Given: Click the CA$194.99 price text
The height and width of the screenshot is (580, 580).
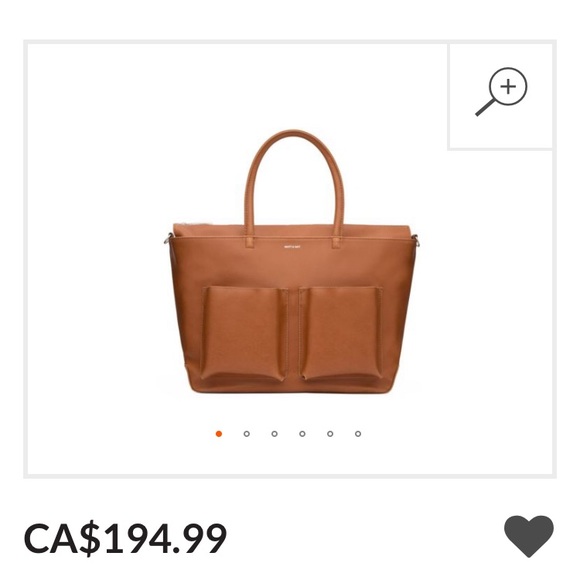Looking at the screenshot, I should [x=125, y=538].
